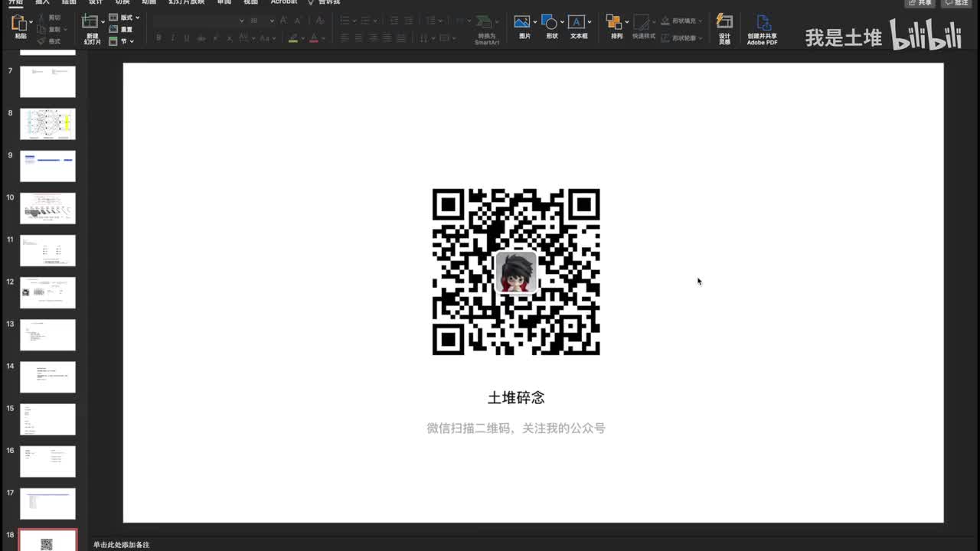
Task: Open the New Slide dropdown arrow
Action: click(x=103, y=22)
